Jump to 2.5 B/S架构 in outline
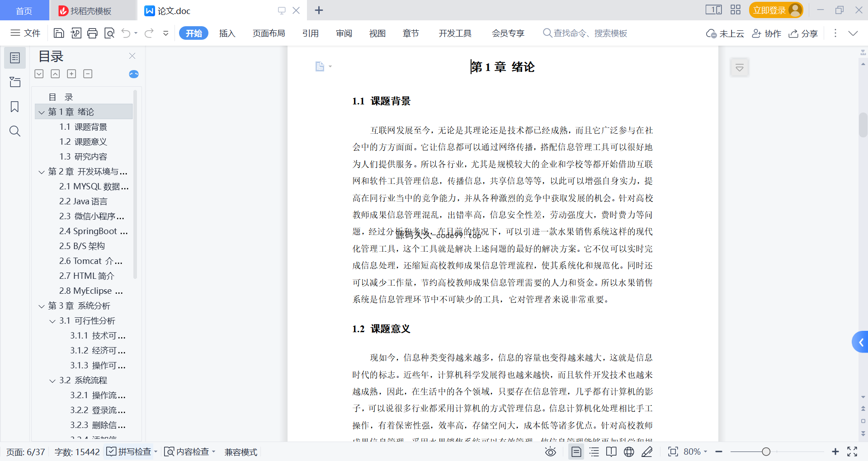 (x=82, y=246)
